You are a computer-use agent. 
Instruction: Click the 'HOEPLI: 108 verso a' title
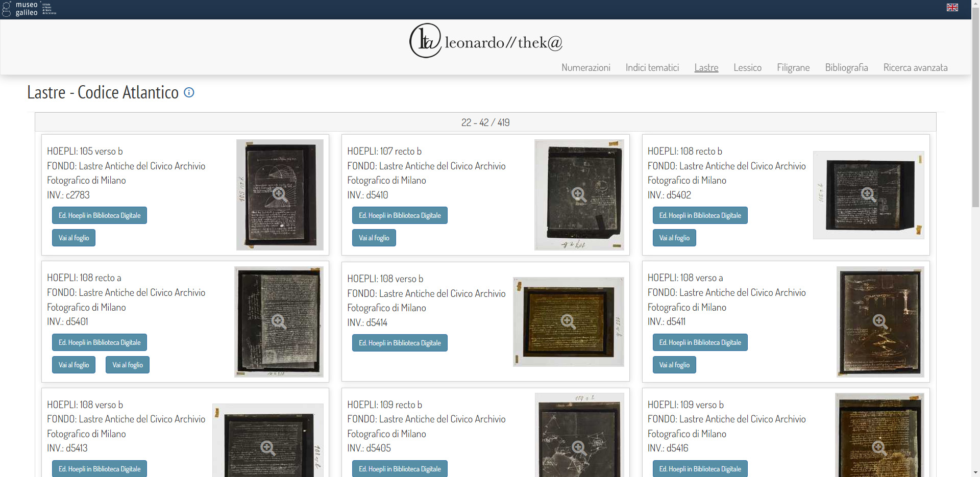click(x=685, y=278)
